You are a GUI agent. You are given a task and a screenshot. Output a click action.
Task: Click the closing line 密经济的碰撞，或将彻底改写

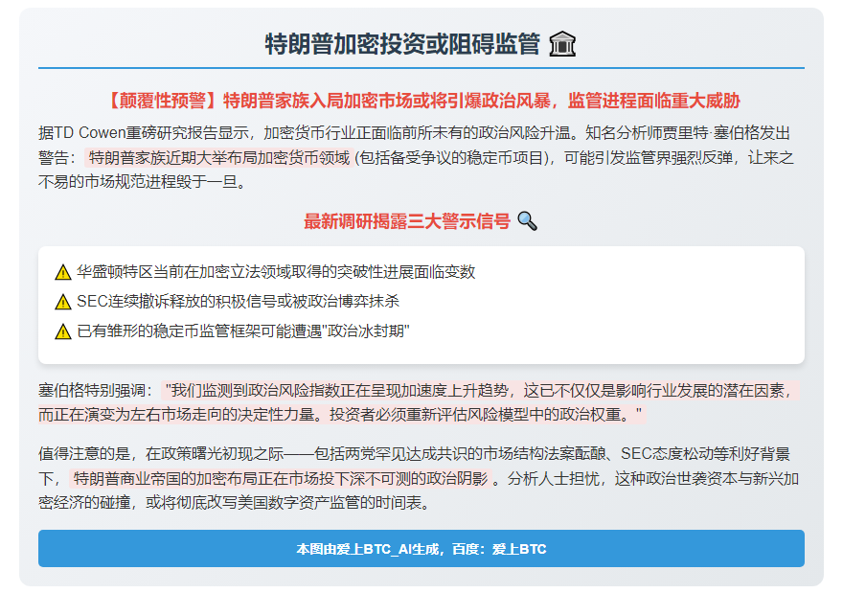click(x=235, y=503)
